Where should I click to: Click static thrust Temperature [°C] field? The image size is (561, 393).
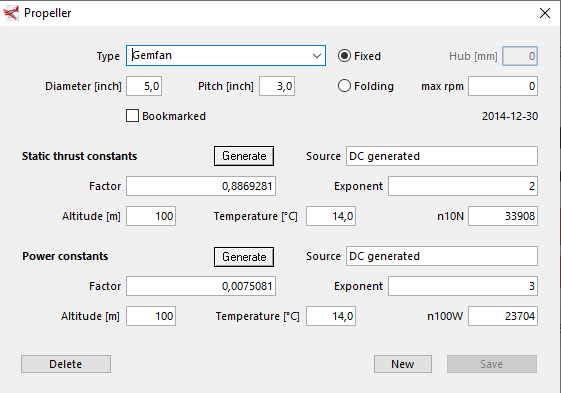click(x=331, y=216)
